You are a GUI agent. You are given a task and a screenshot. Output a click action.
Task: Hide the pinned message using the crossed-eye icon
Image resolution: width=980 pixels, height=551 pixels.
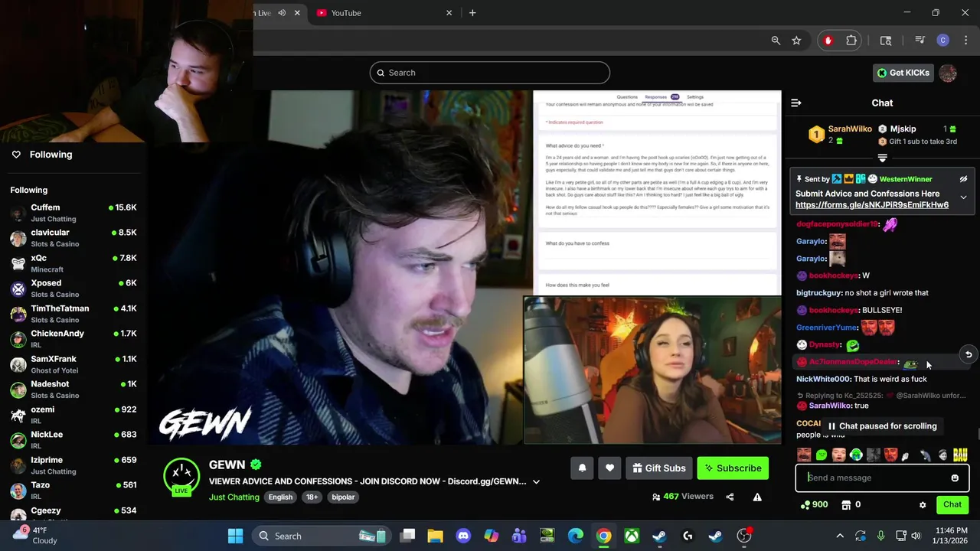tap(963, 179)
